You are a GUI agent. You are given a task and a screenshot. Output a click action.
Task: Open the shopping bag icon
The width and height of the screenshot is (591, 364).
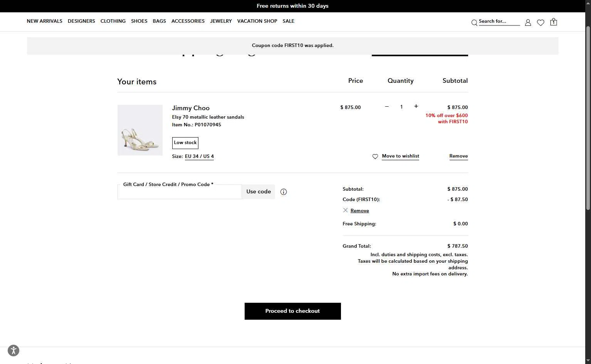[x=554, y=22]
